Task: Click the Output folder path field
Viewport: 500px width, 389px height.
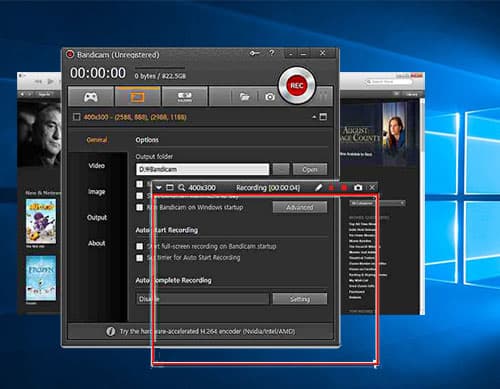Action: (x=202, y=169)
